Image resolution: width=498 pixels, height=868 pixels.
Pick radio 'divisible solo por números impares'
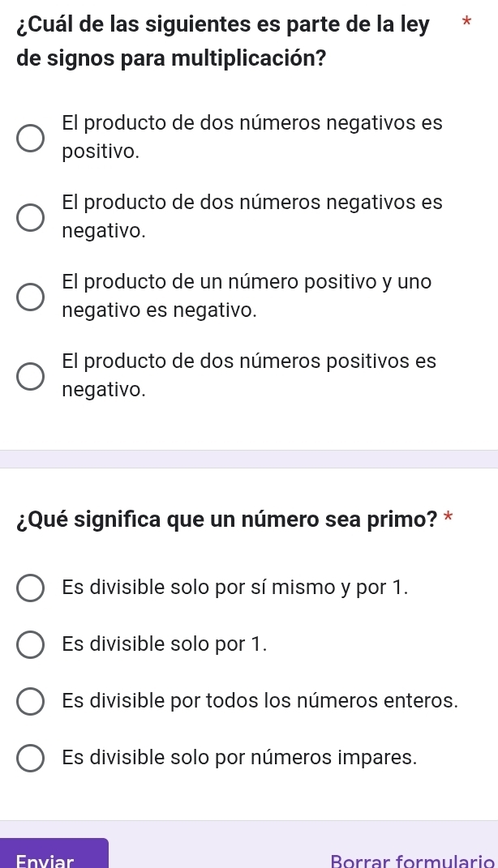click(31, 759)
